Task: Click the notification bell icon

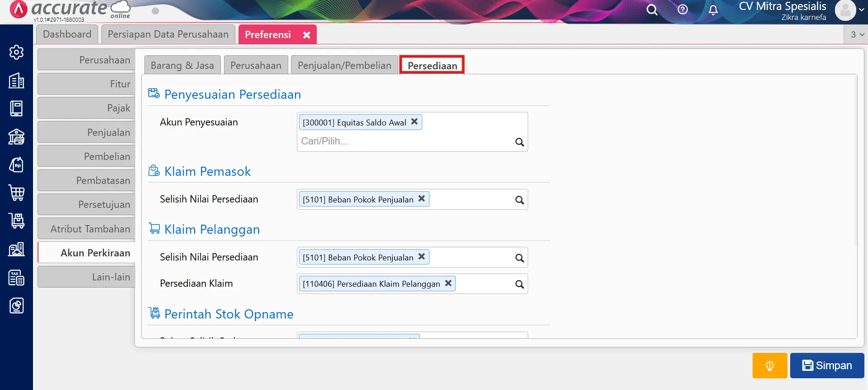Action: pos(713,10)
